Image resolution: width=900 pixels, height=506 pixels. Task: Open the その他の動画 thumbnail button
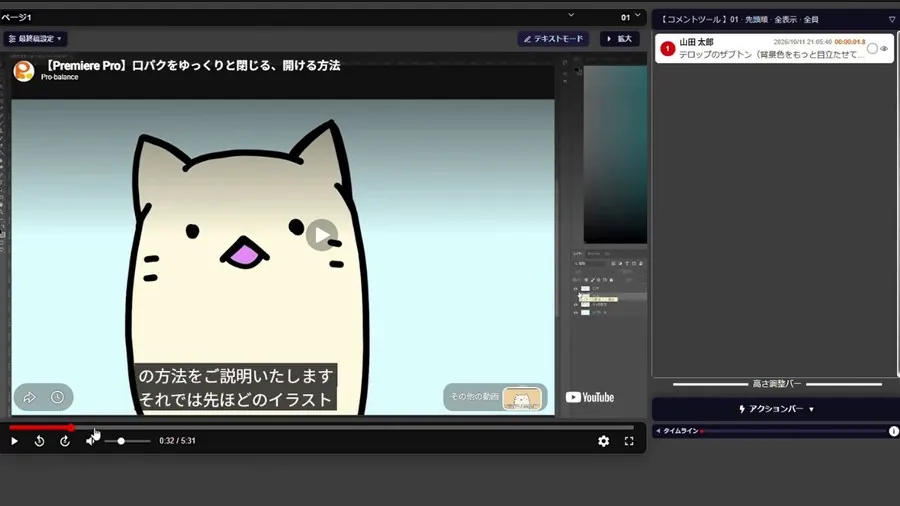click(x=495, y=397)
